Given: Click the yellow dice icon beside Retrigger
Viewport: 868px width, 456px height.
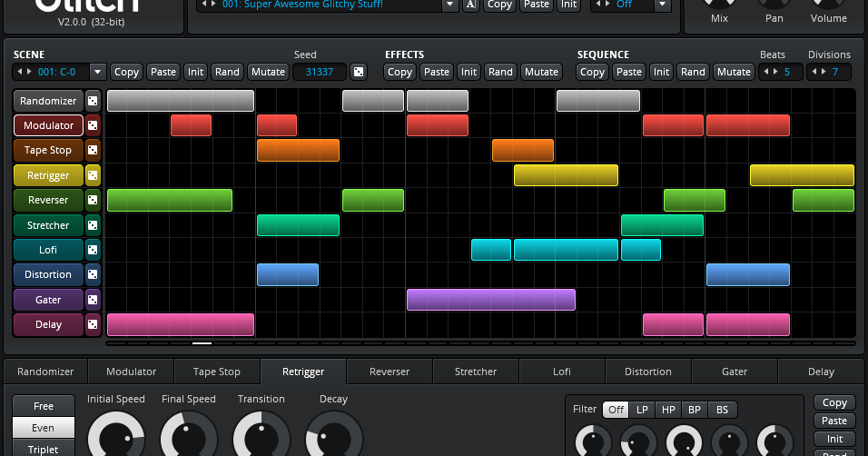Looking at the screenshot, I should pos(93,175).
